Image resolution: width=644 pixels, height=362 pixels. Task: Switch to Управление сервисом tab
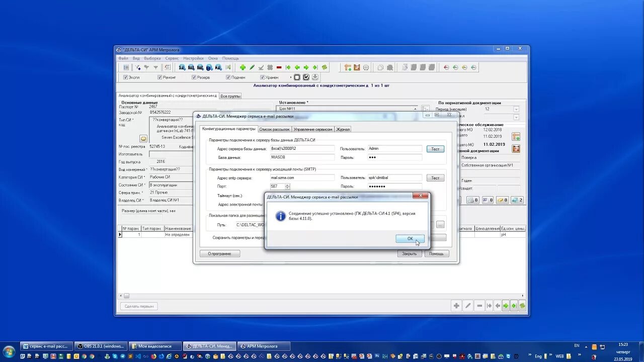313,129
